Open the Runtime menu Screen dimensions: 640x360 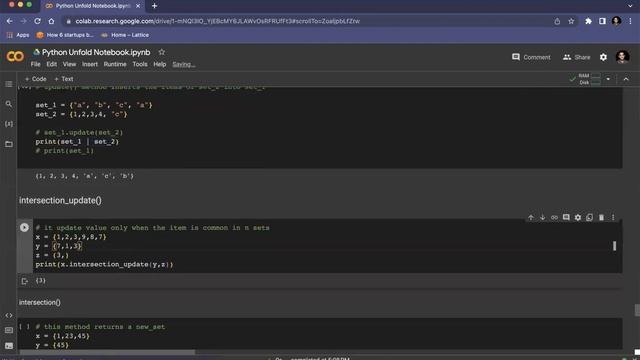click(x=115, y=64)
